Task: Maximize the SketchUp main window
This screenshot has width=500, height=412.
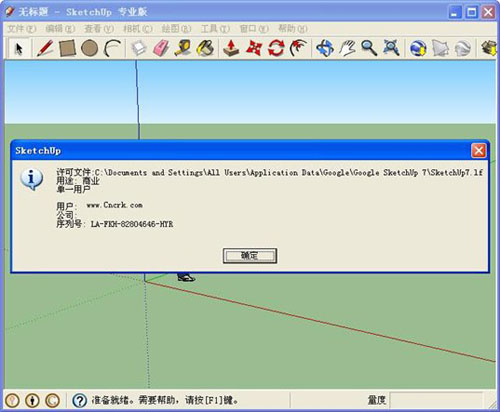Action: 471,12
